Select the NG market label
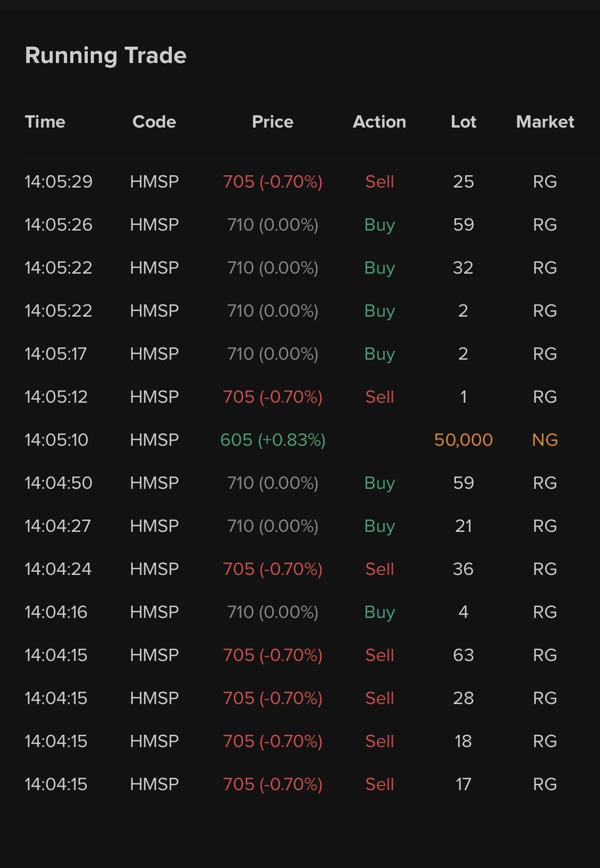600x868 pixels. (x=545, y=440)
